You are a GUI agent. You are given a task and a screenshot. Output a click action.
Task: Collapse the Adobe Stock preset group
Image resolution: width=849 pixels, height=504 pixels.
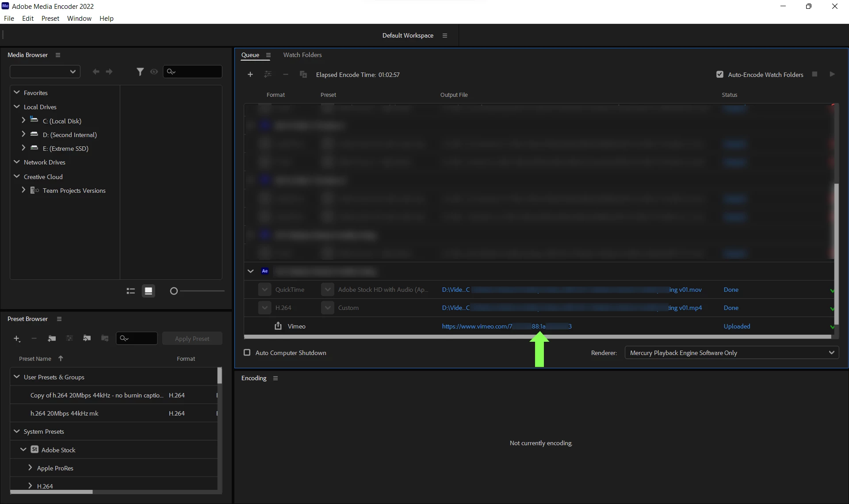coord(23,450)
